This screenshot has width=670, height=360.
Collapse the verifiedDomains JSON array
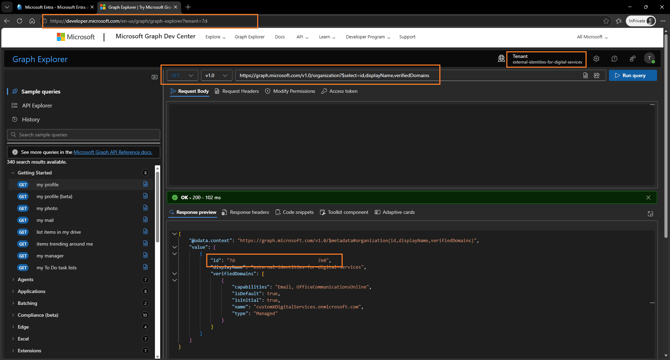pos(174,274)
